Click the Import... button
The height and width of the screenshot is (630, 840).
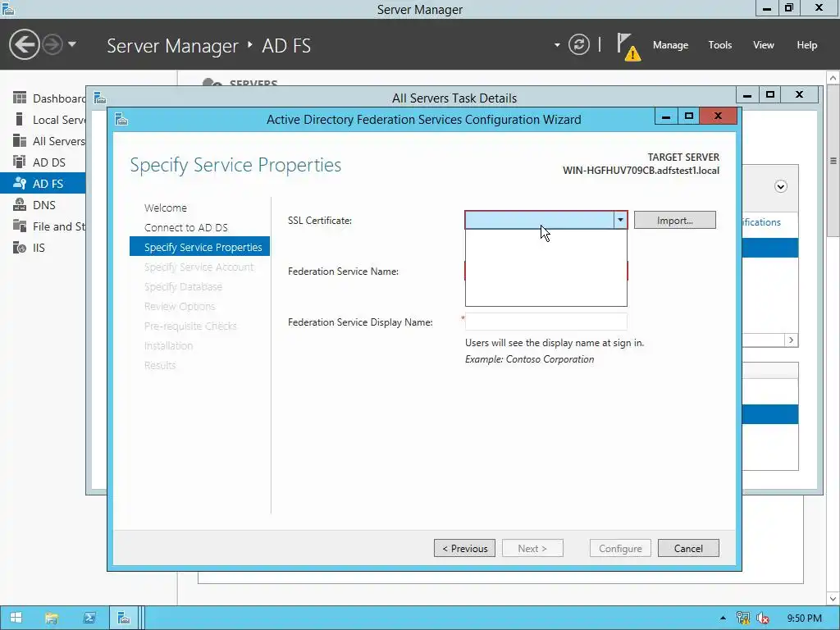pyautogui.click(x=674, y=220)
